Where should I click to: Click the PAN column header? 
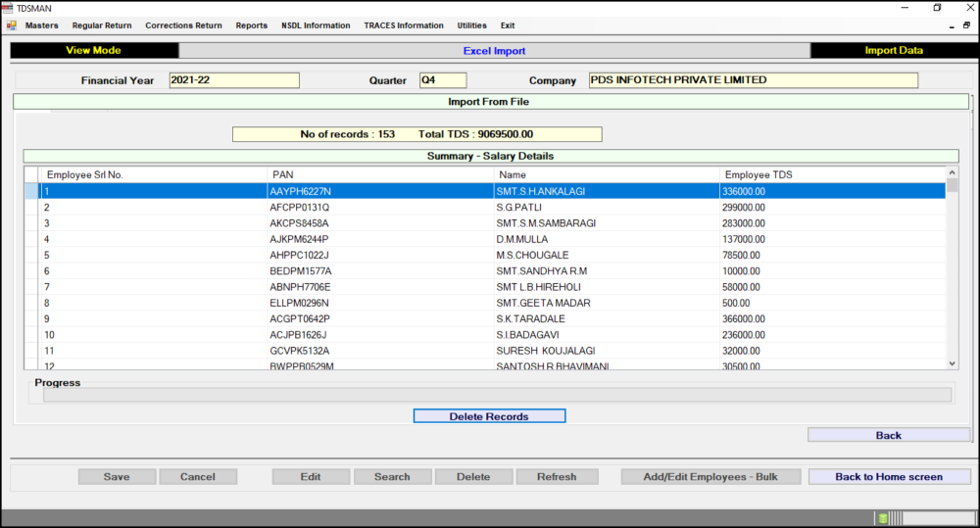(x=380, y=175)
